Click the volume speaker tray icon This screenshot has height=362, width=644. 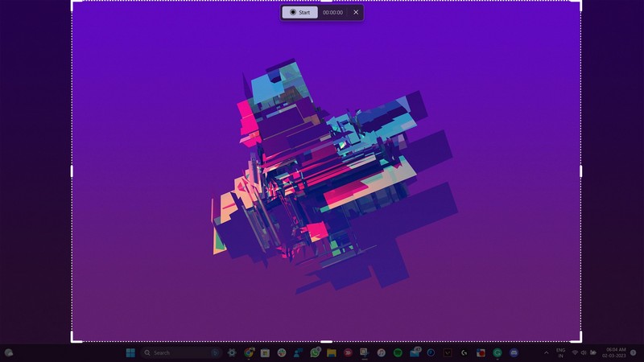tap(584, 352)
